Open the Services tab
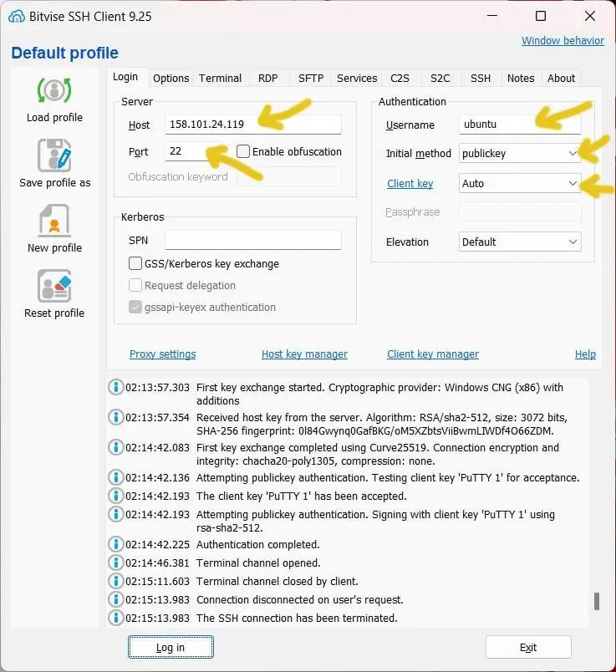Image resolution: width=616 pixels, height=672 pixels. coord(357,79)
